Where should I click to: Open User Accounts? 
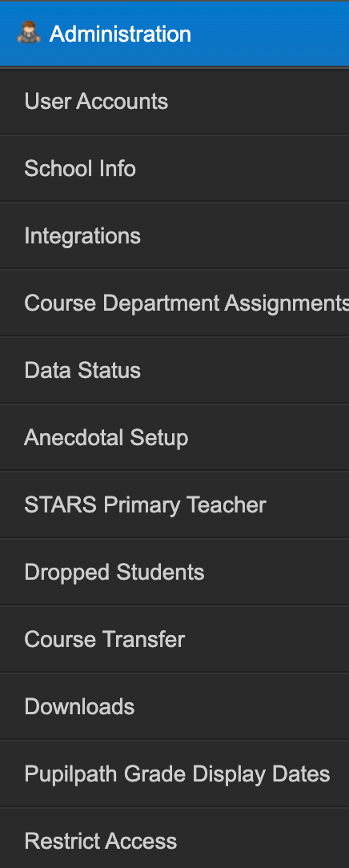174,102
